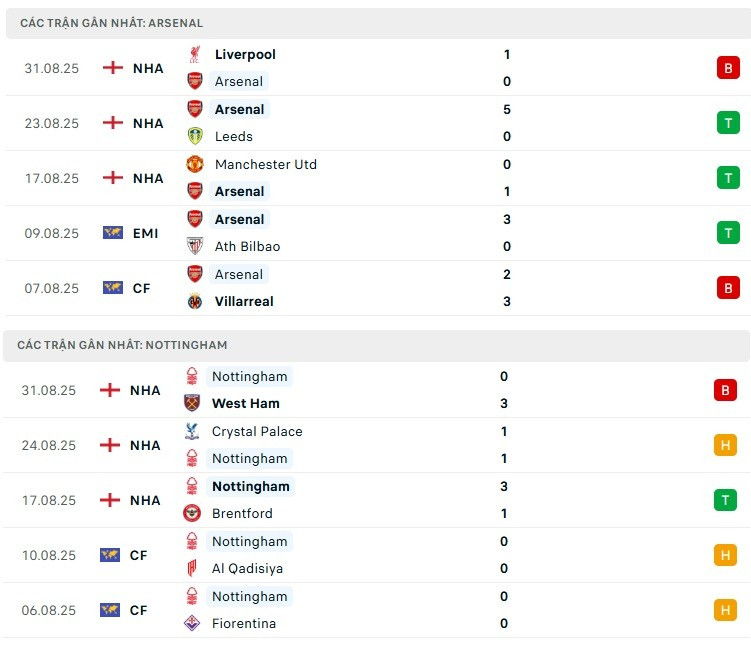The image size is (751, 647).
Task: Click the England flag on 23.08.25 row
Action: tap(113, 123)
